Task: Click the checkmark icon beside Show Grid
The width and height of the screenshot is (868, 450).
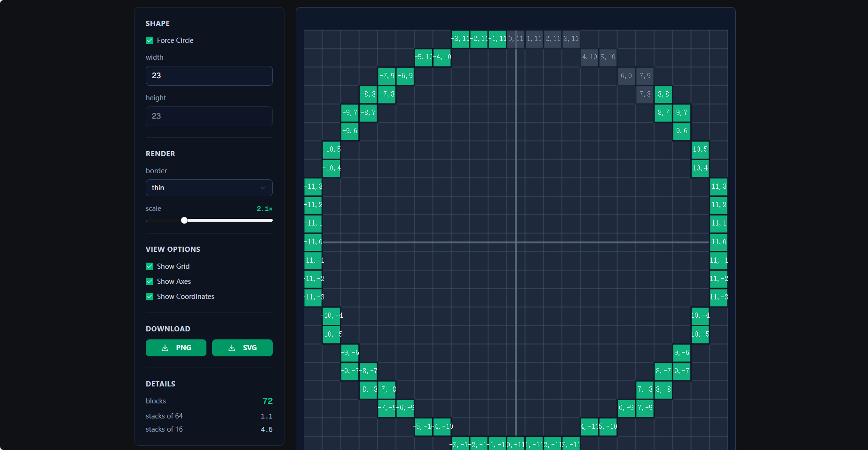Action: pos(149,266)
